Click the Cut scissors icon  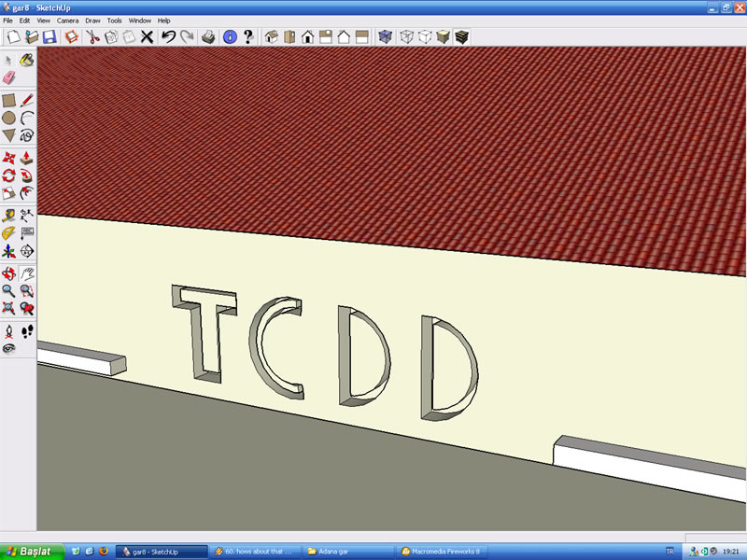pos(92,36)
